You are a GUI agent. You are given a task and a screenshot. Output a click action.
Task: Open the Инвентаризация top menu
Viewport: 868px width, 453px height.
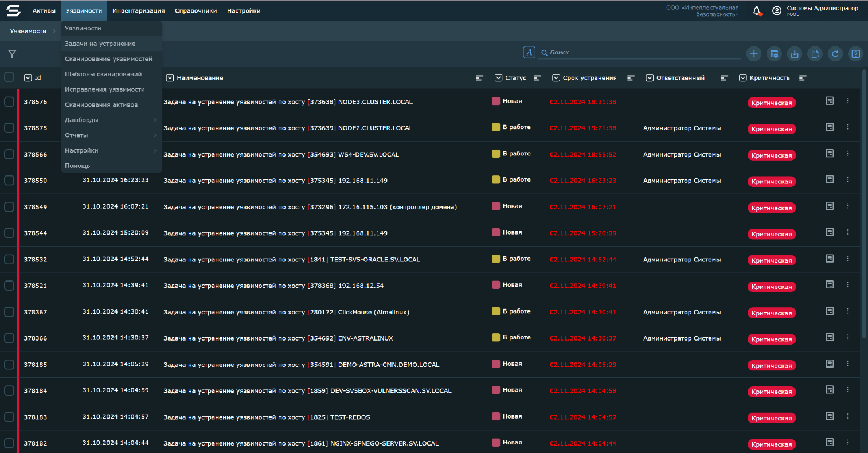click(x=138, y=11)
